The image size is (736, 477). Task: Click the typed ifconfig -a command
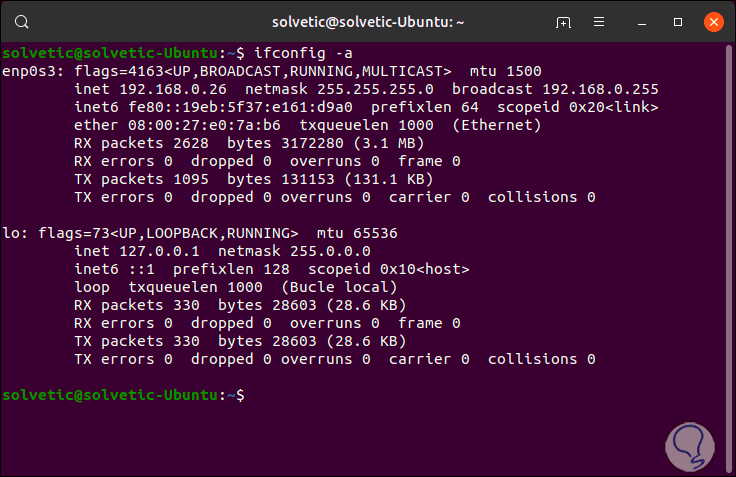(x=296, y=53)
